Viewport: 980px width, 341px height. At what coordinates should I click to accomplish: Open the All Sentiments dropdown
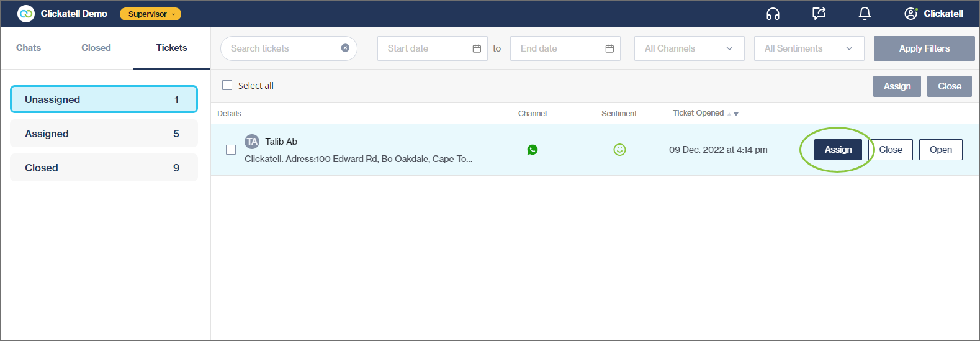click(809, 48)
